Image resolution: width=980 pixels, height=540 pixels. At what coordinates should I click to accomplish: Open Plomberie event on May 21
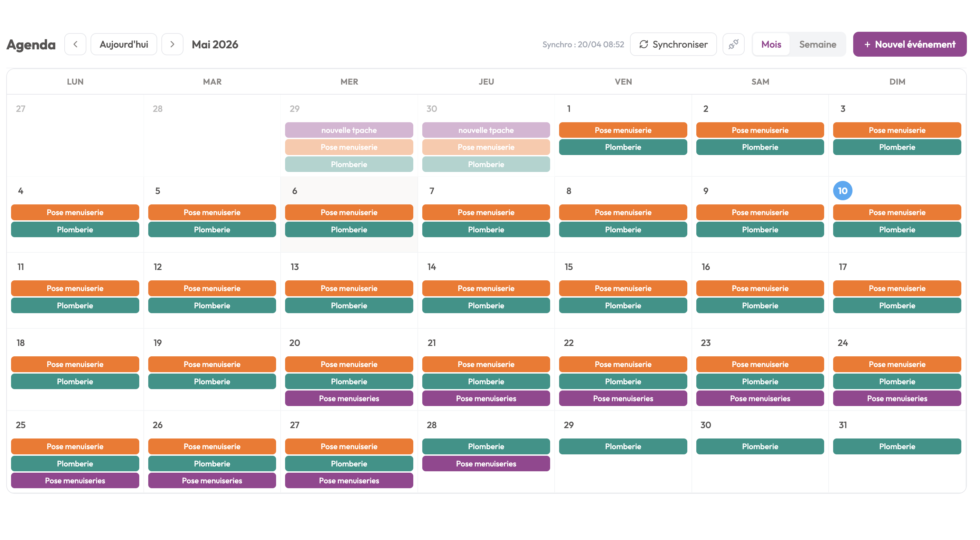486,382
